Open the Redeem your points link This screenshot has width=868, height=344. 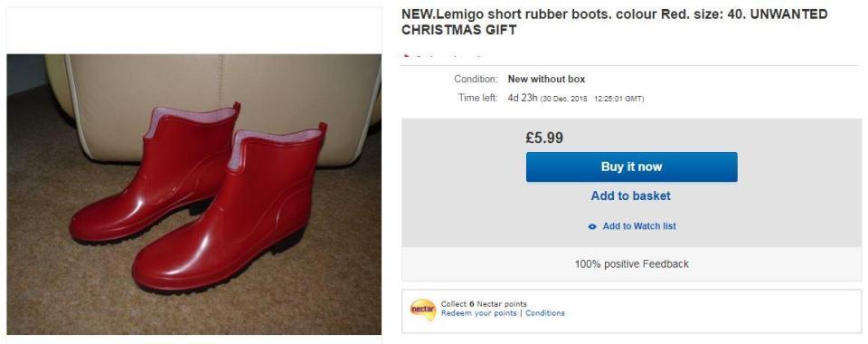pos(478,313)
